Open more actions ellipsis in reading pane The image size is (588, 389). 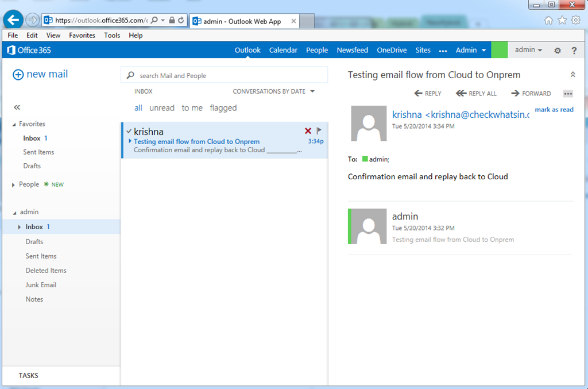coord(568,94)
